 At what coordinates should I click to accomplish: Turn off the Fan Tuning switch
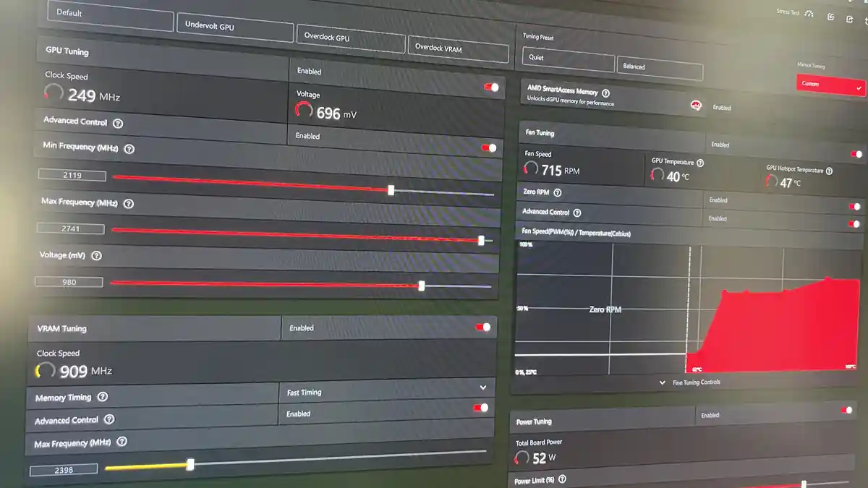[x=856, y=154]
